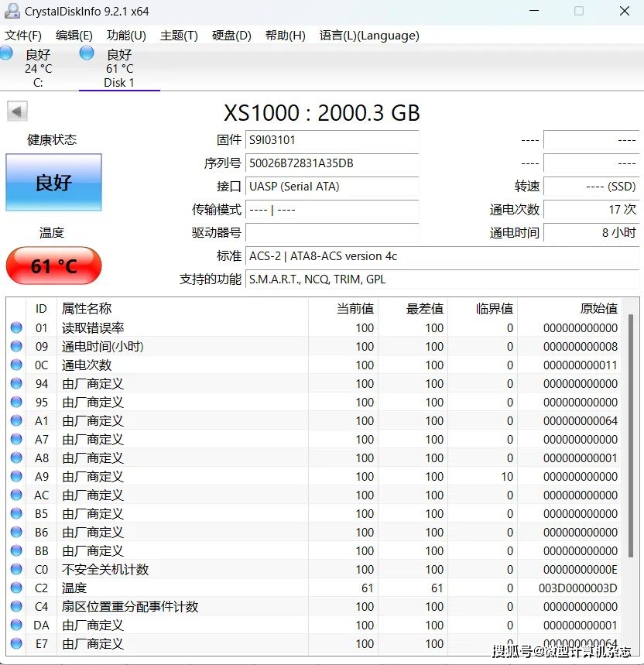644x665 pixels.
Task: Click status icon for 09 通电时间 row
Action: 16,347
